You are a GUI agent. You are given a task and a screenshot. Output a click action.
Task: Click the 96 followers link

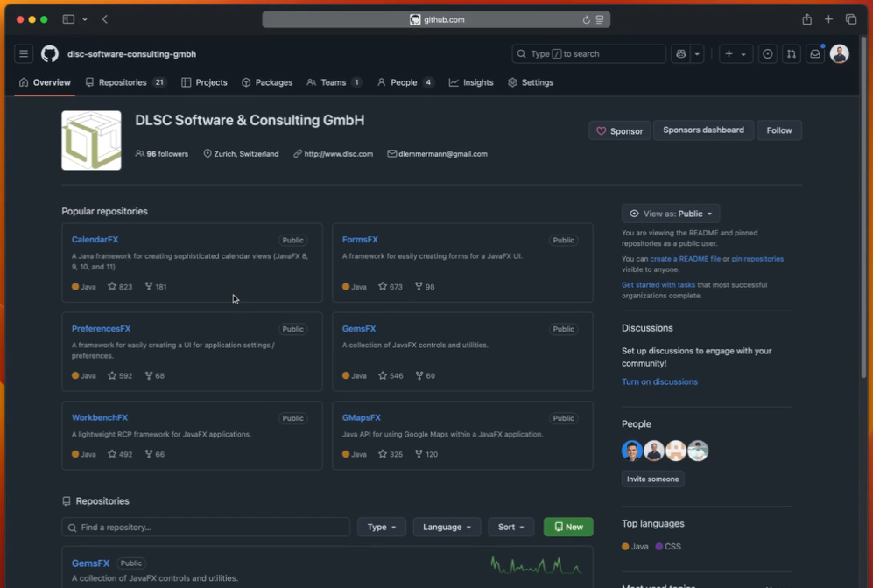click(162, 154)
